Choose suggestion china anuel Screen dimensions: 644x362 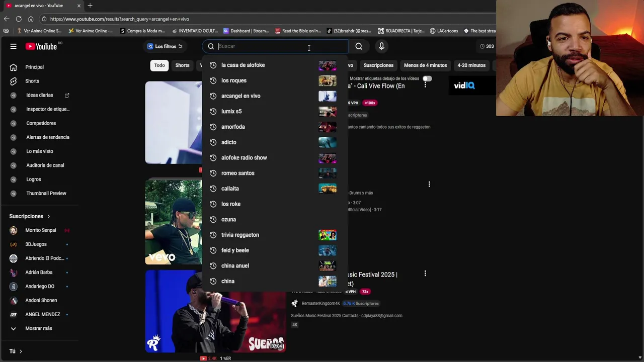(275, 266)
